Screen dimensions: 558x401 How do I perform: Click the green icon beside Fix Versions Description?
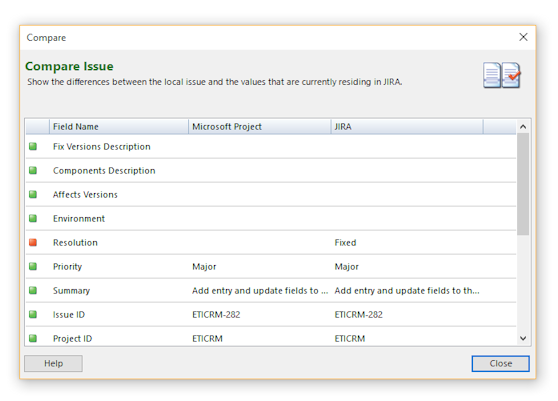[x=33, y=146]
